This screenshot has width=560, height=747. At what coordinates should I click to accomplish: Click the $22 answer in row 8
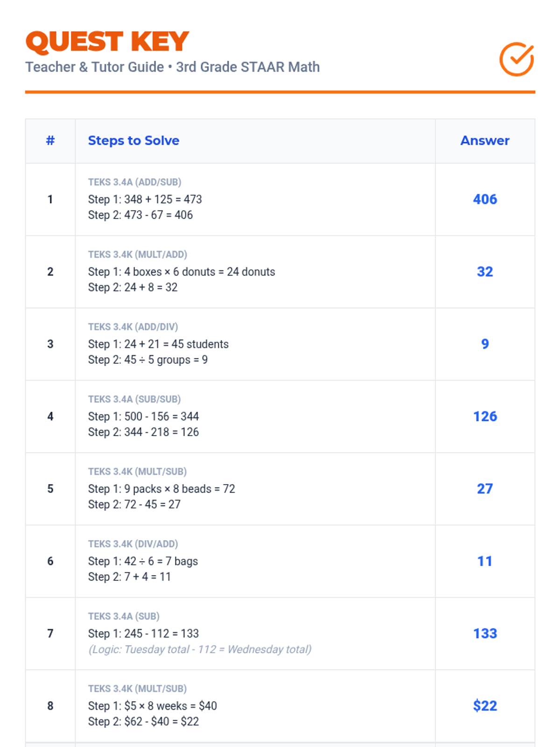[x=485, y=706]
